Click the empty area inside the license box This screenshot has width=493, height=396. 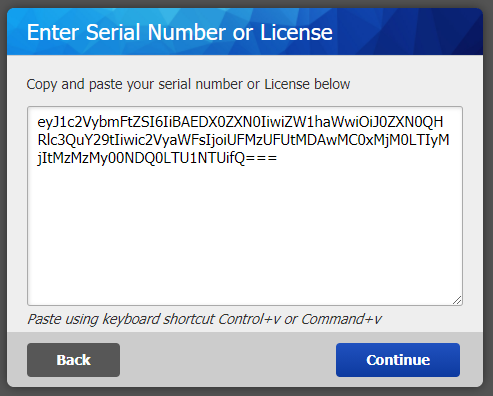point(245,233)
